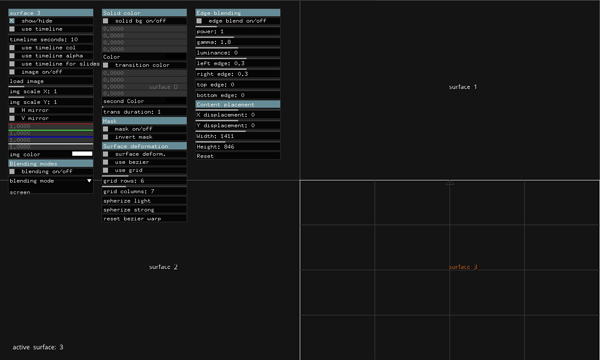Click the Edge blending panel header
Screen dimensions: 600x360
click(238, 13)
